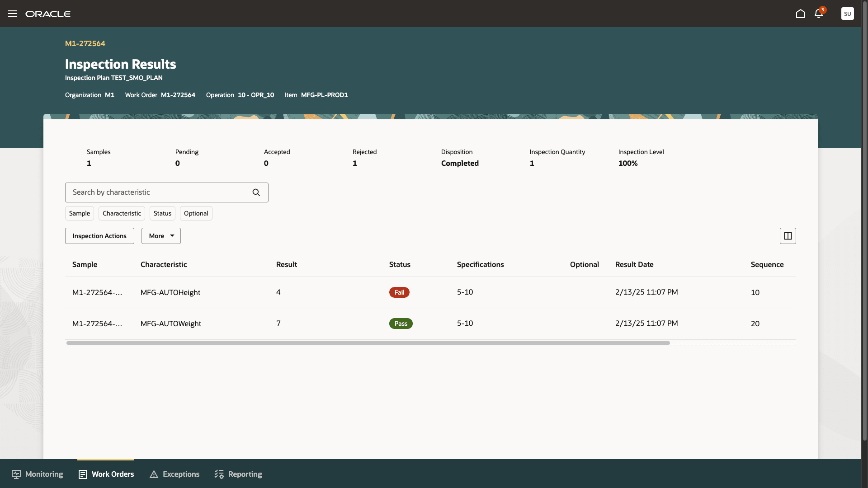Expand the More dropdown button

pos(161,236)
